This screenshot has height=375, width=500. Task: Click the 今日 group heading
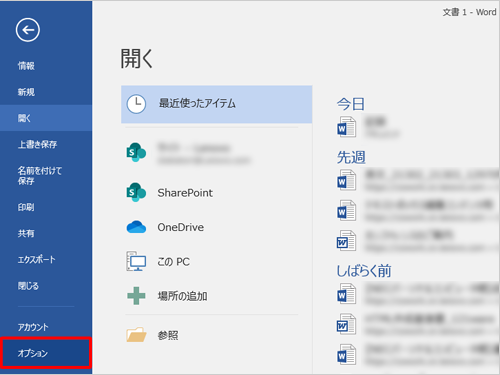coord(351,104)
